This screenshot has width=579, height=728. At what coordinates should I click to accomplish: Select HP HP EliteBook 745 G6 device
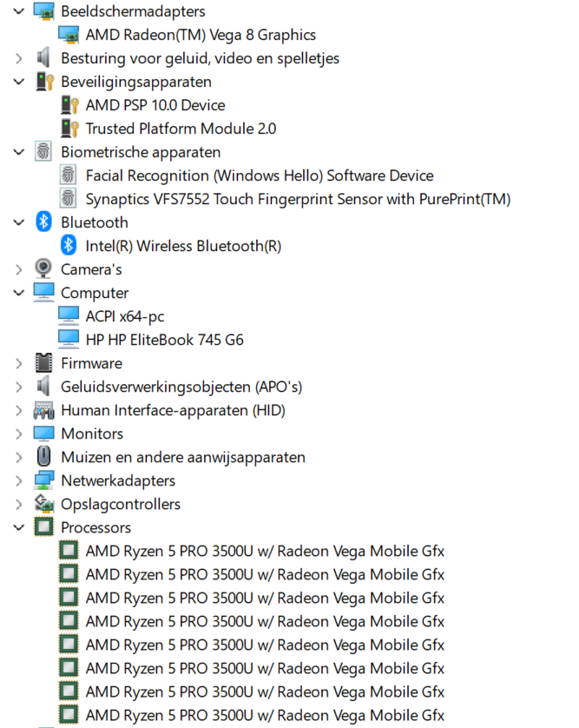[164, 340]
